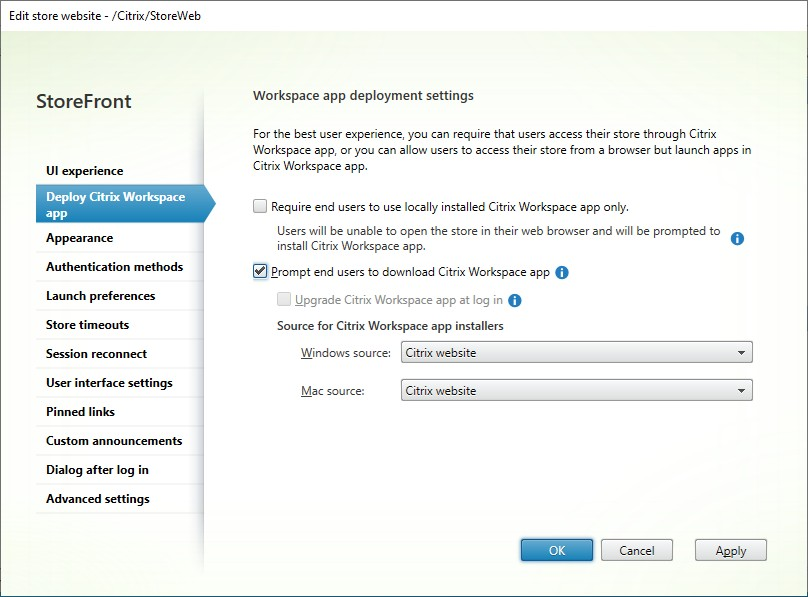This screenshot has width=808, height=597.
Task: Enable "Require end users to use locally installed Citrix Workspace app only"
Action: tap(260, 206)
